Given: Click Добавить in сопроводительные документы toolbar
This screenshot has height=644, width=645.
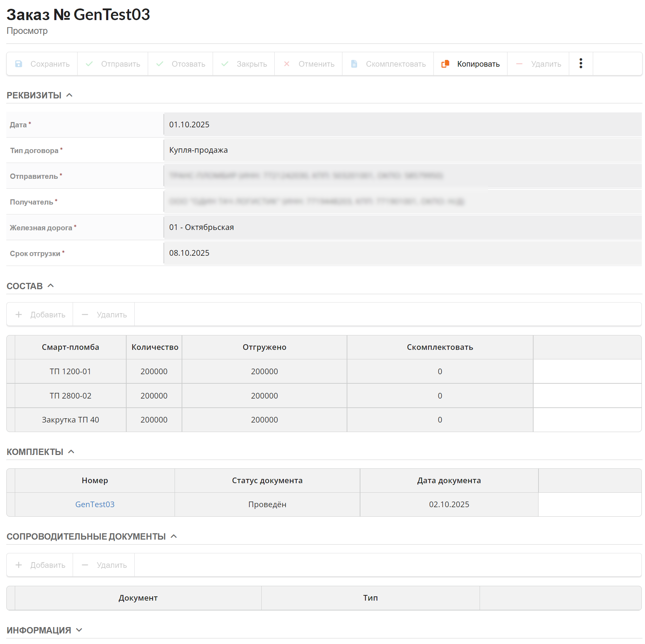Looking at the screenshot, I should point(40,565).
